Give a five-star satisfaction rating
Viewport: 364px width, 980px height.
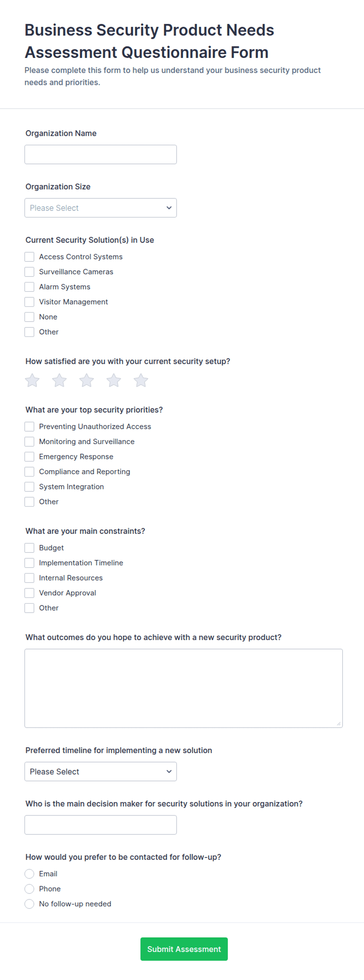tap(141, 380)
